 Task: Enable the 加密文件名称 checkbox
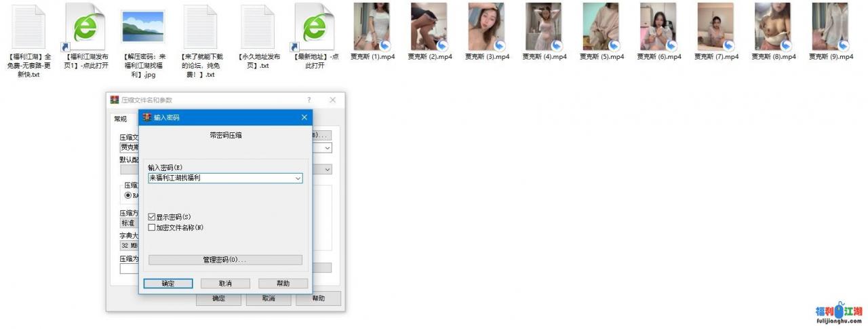point(152,228)
